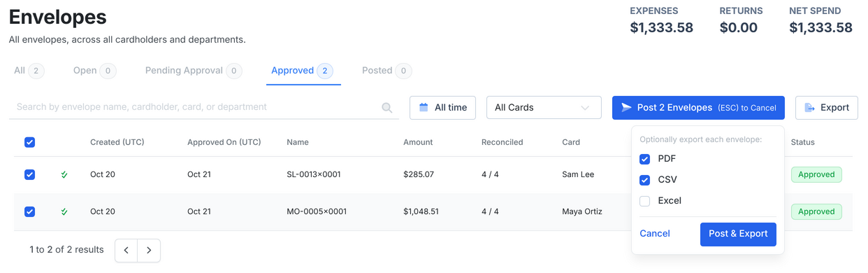Click the 4 / 4 reconciled cell for SL-0013×0001
The image size is (868, 273).
(490, 174)
